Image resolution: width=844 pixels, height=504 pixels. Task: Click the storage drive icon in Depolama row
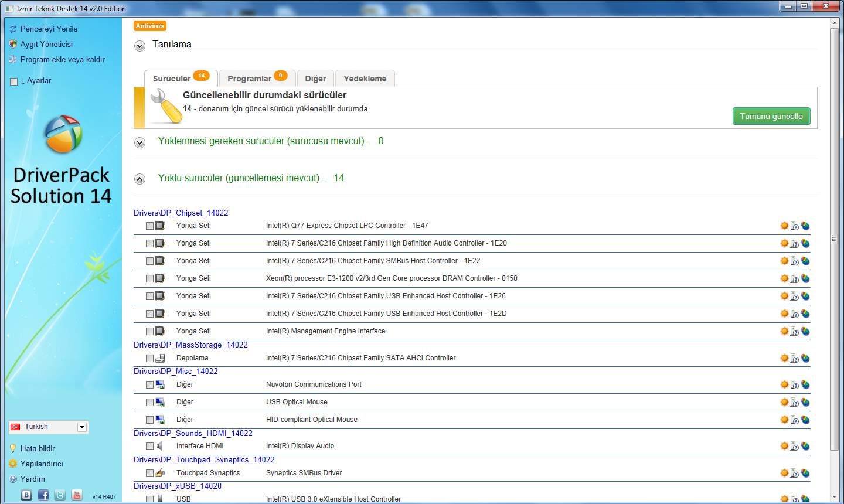pos(160,358)
